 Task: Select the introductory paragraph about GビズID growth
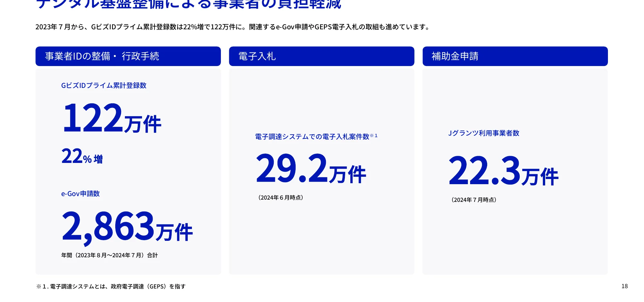point(232,27)
